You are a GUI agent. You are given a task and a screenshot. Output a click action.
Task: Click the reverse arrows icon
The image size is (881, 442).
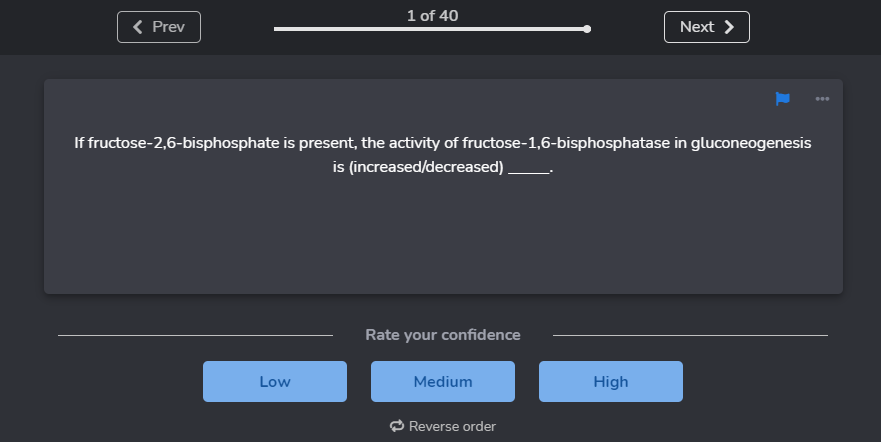pos(397,426)
